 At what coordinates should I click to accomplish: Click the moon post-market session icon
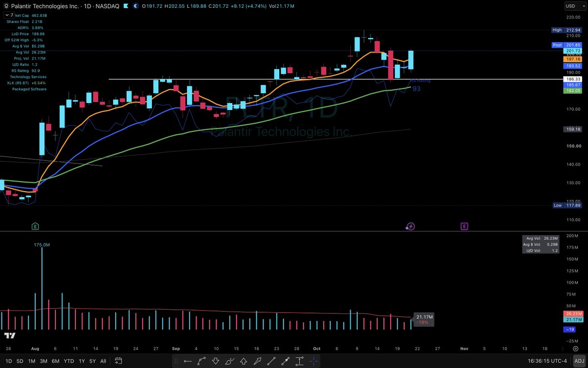click(137, 6)
